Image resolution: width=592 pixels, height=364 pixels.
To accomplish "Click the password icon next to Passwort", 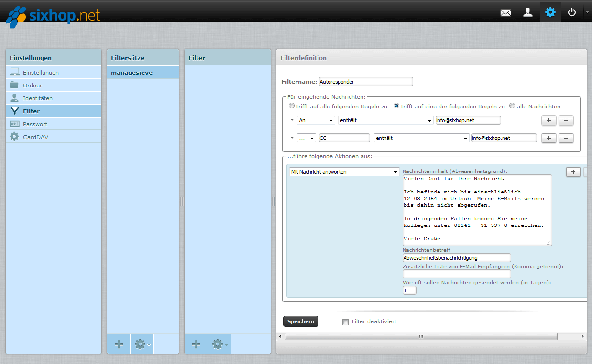I will coord(15,124).
